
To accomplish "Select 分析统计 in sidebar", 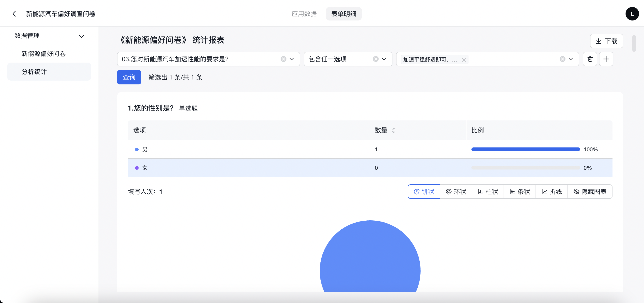I will (x=49, y=72).
